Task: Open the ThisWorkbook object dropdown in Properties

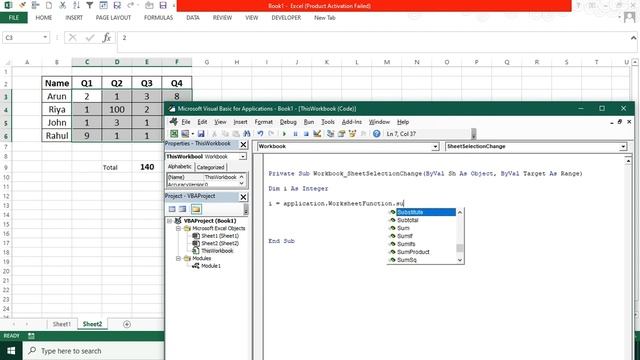Action: point(243,157)
